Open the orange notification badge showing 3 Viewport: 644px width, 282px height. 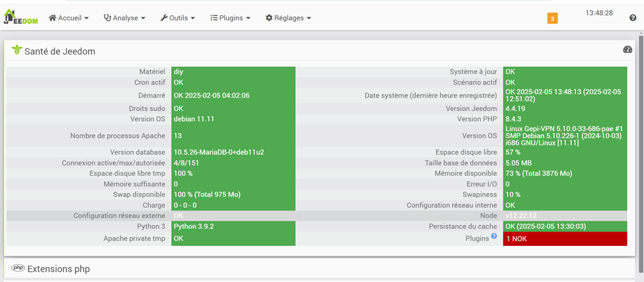(x=553, y=18)
